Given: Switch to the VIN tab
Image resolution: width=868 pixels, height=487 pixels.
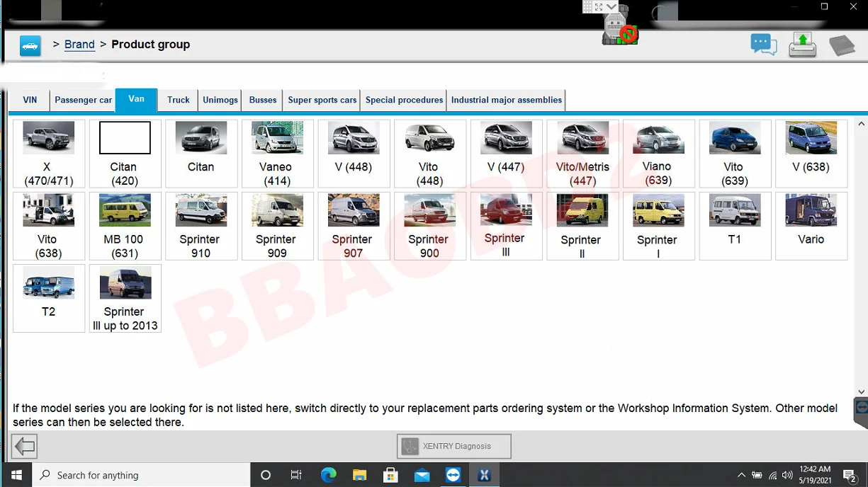Looking at the screenshot, I should 30,100.
